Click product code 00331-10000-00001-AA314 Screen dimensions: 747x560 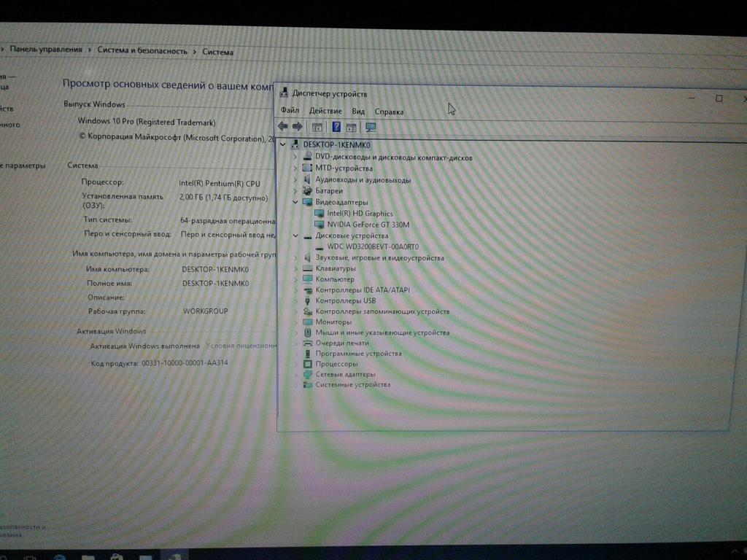[x=185, y=363]
